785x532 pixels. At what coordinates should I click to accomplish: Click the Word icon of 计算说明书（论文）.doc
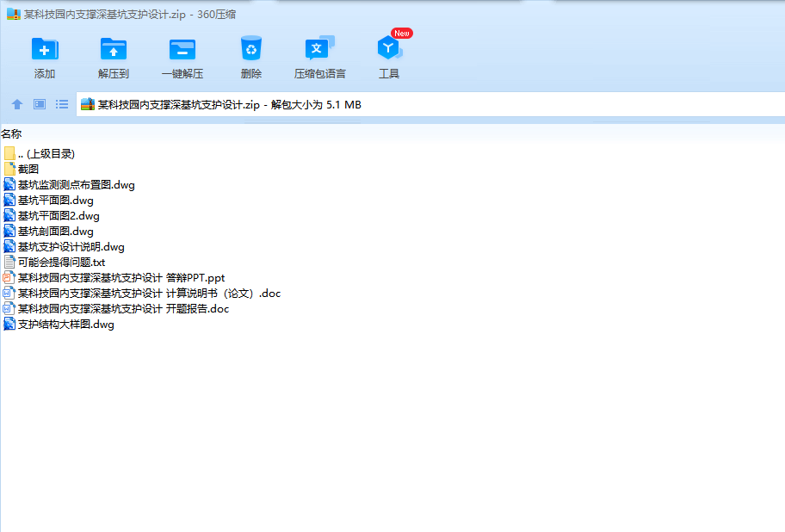(9, 293)
